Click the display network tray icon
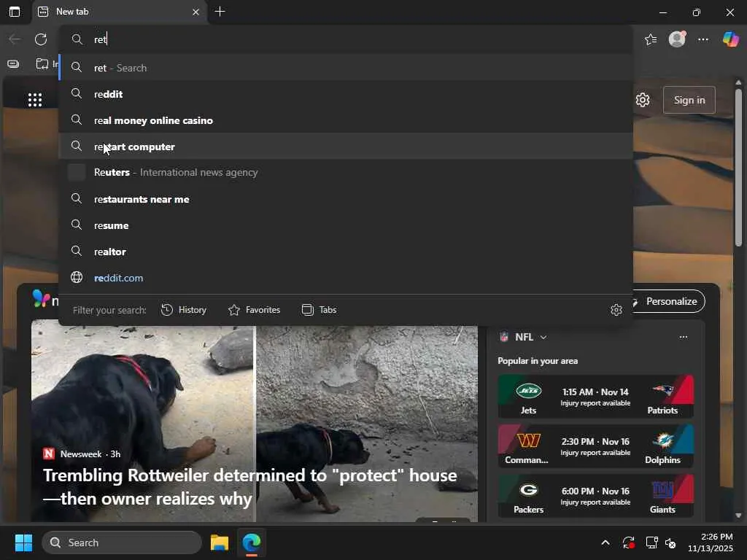The height and width of the screenshot is (560, 747). click(x=651, y=542)
